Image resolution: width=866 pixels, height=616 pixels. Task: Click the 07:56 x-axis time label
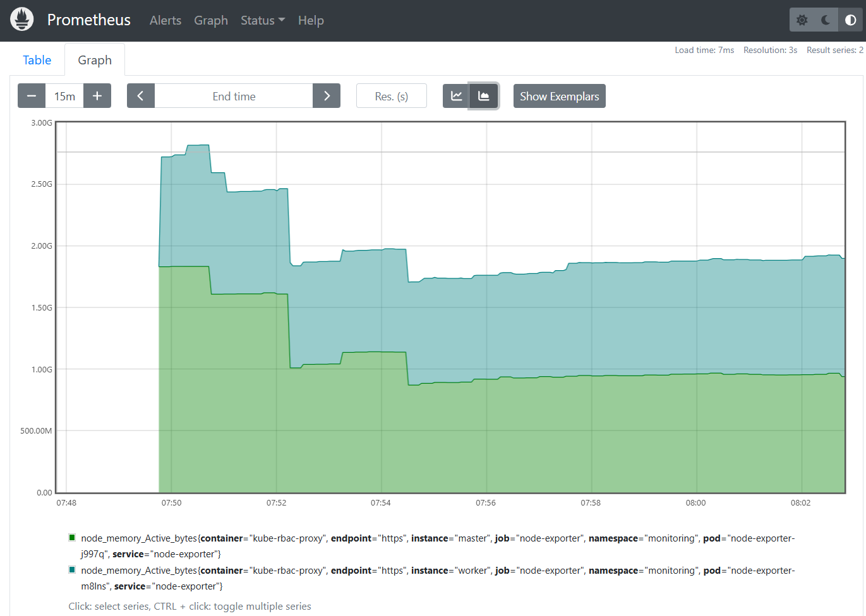[x=486, y=503]
